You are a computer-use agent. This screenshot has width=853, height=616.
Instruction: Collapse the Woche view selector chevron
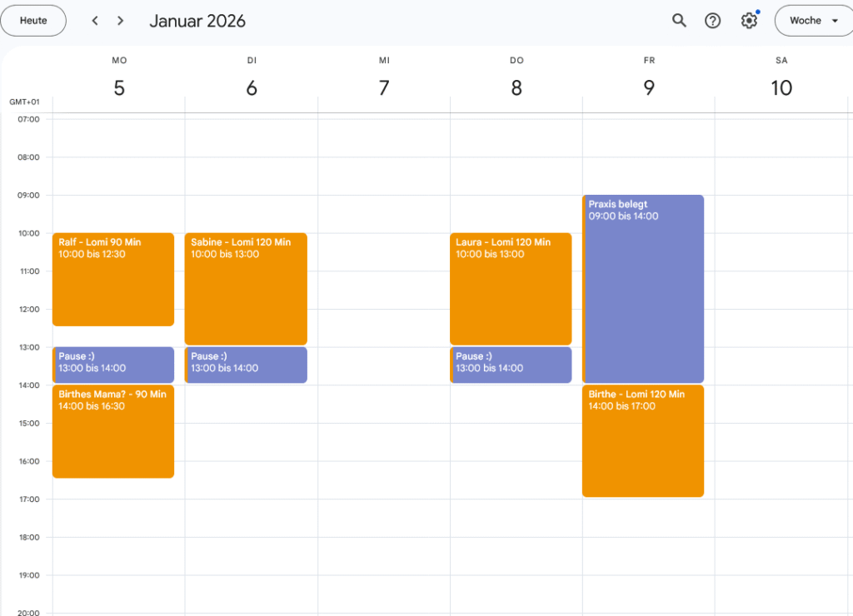coord(836,20)
